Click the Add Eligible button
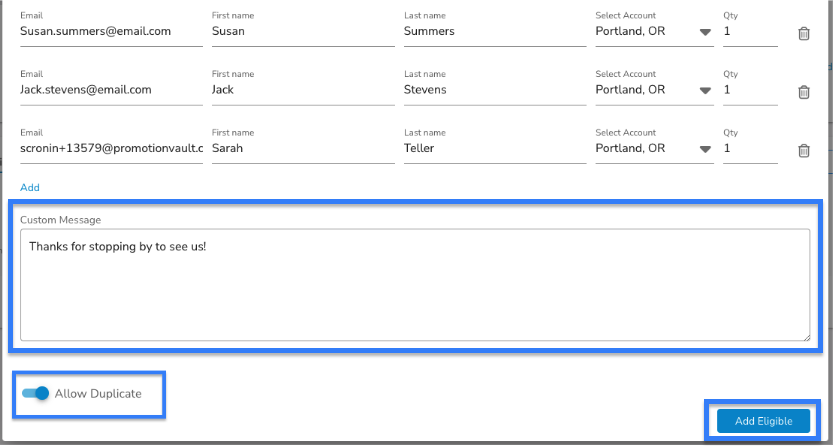The height and width of the screenshot is (446, 835). 763,421
